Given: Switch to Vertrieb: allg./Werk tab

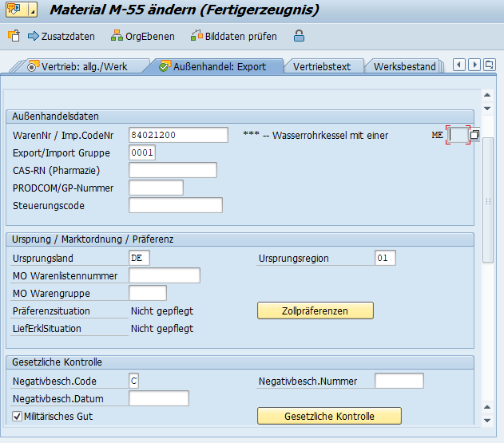Looking at the screenshot, I should point(84,66).
